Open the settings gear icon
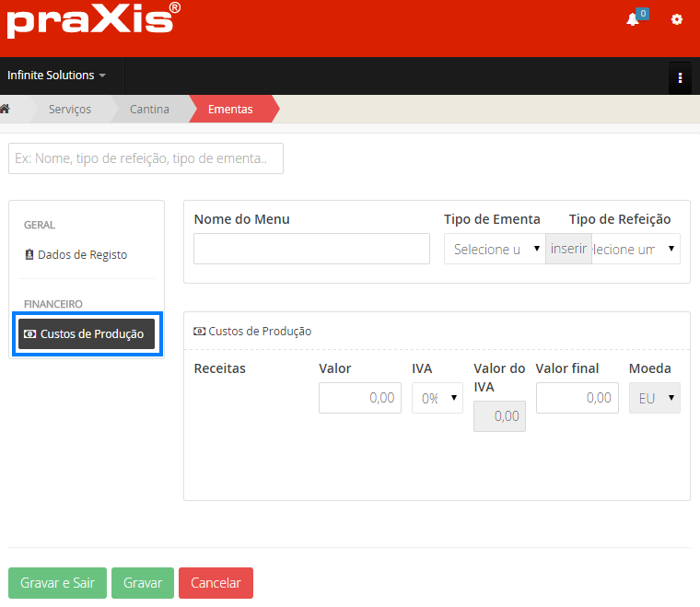 (677, 19)
